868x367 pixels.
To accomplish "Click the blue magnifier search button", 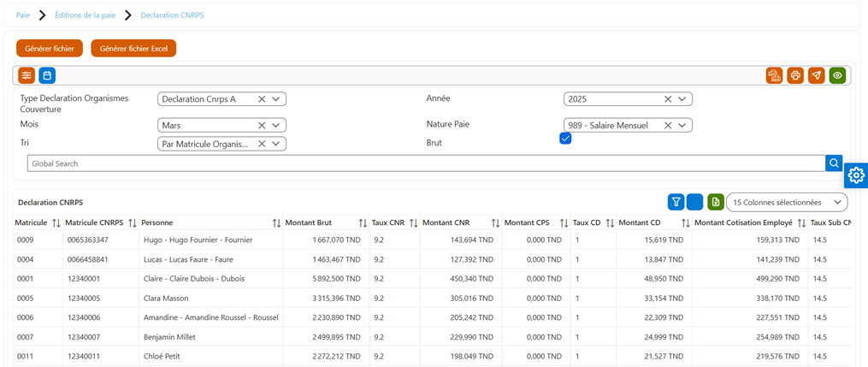I will (x=835, y=163).
